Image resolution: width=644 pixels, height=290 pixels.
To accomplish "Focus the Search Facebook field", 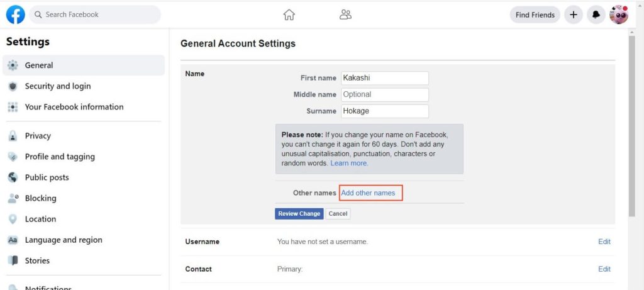I will coord(95,15).
